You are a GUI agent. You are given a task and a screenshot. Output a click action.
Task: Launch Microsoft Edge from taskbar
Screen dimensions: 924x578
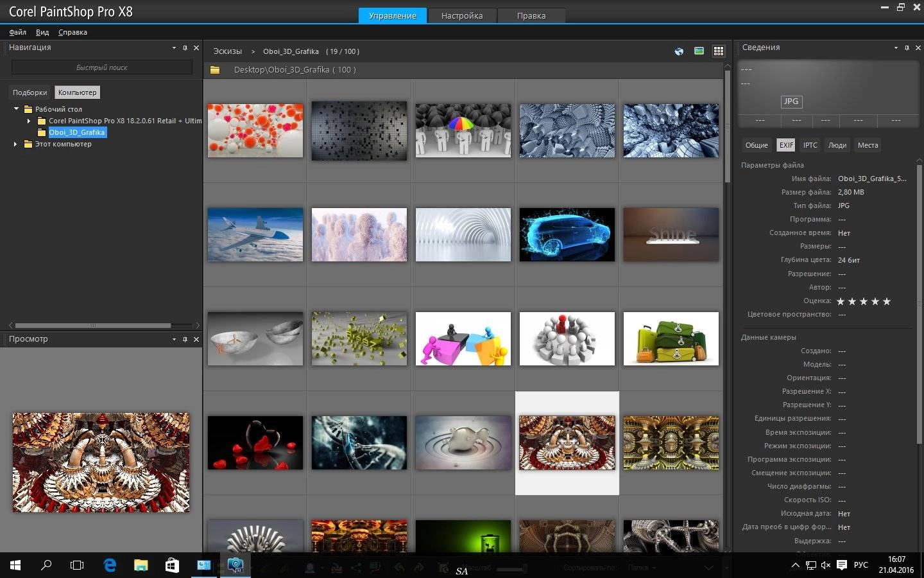coord(110,565)
